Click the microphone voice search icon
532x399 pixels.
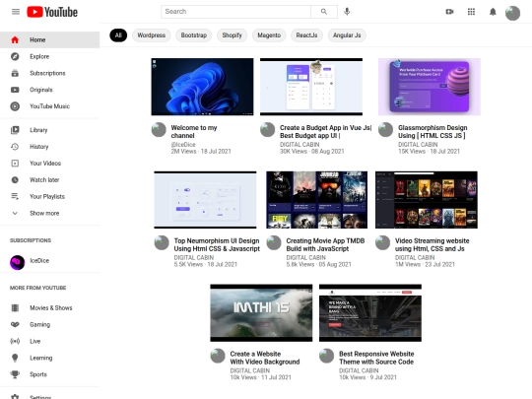347,12
